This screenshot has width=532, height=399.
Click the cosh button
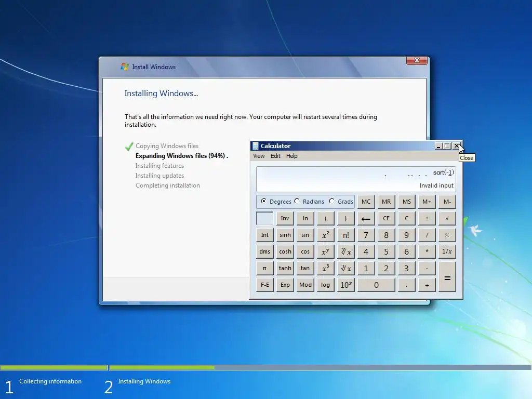tap(285, 252)
